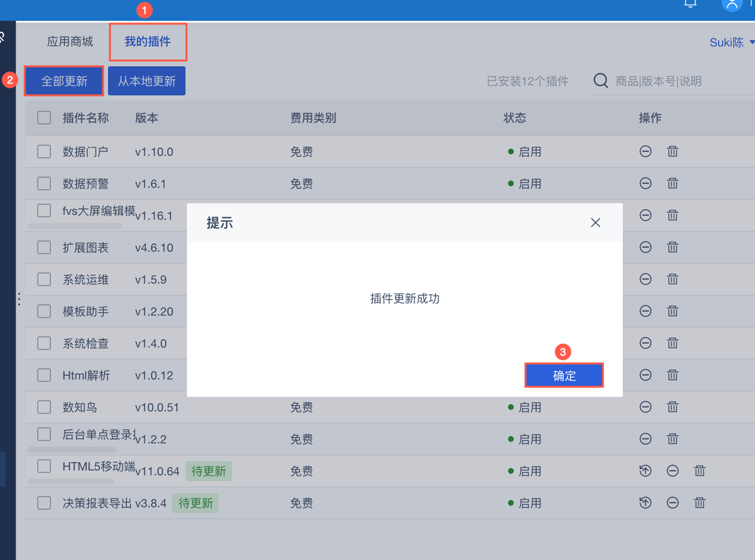The height and width of the screenshot is (560, 755).
Task: Delete 系统运维 plugin via trash icon
Action: 673,279
